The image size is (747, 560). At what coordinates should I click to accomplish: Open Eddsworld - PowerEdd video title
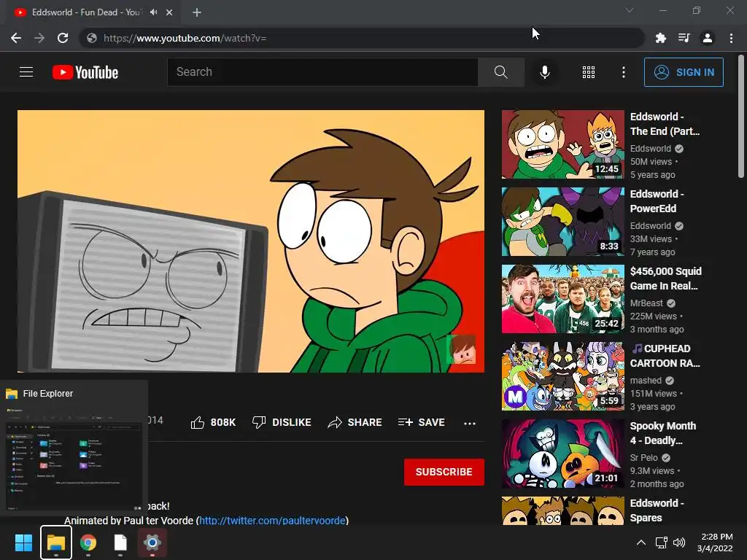[x=657, y=201]
